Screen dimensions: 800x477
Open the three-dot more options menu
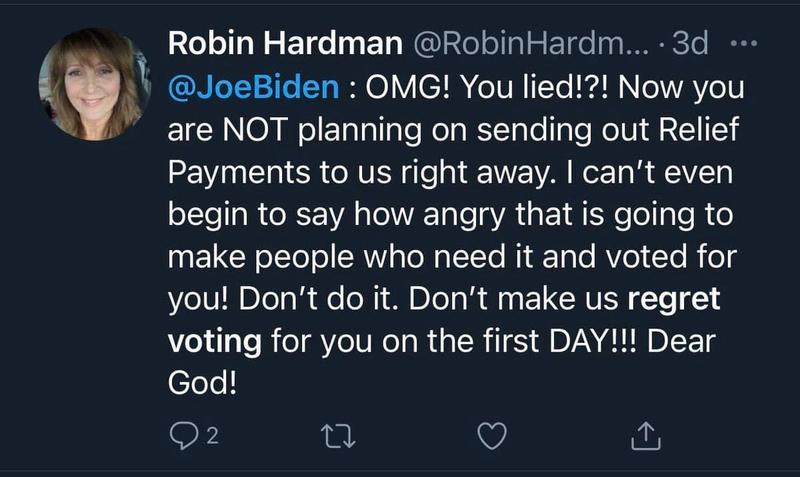[746, 45]
